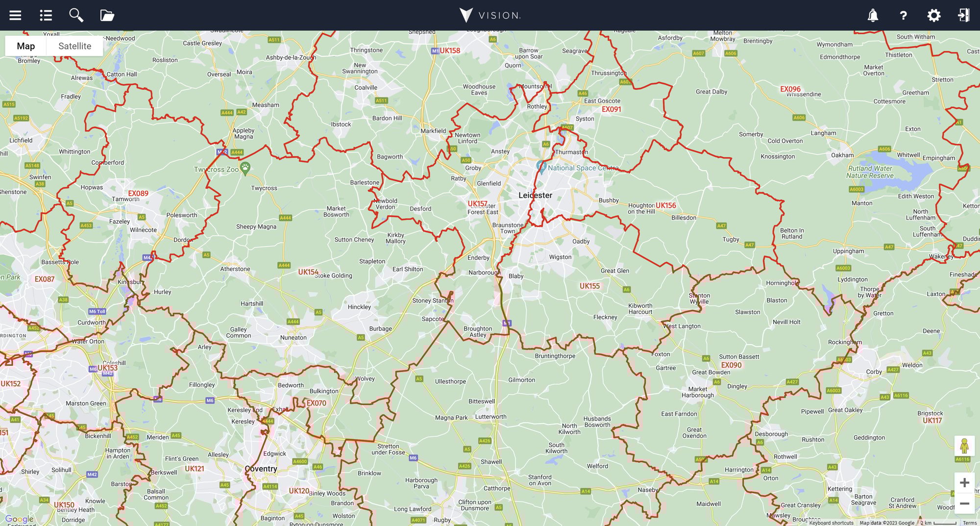Click the logout exit icon
The height and width of the screenshot is (526, 980).
tap(964, 15)
